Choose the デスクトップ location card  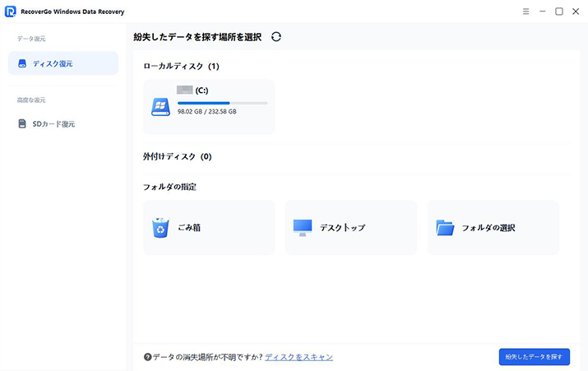coord(351,227)
